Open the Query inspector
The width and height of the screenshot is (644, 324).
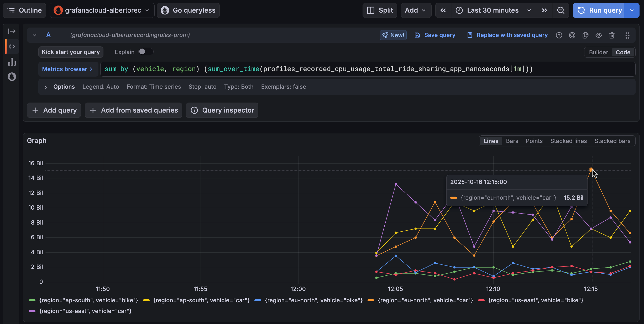(x=222, y=110)
